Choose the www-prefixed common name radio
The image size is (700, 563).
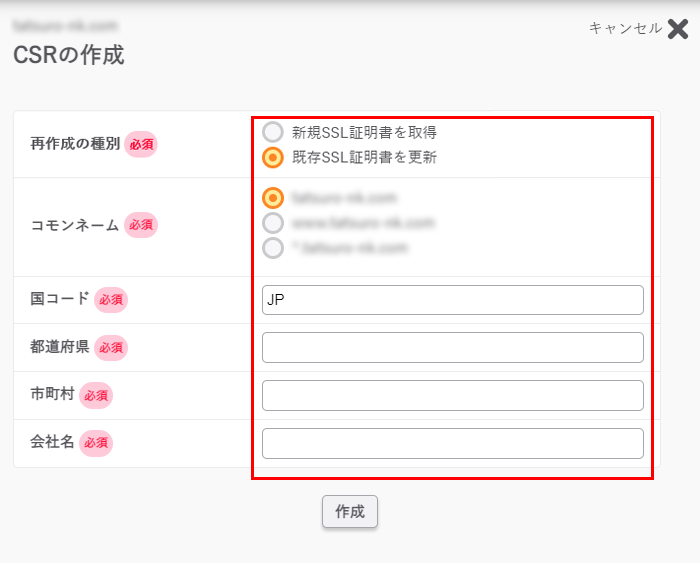[273, 223]
